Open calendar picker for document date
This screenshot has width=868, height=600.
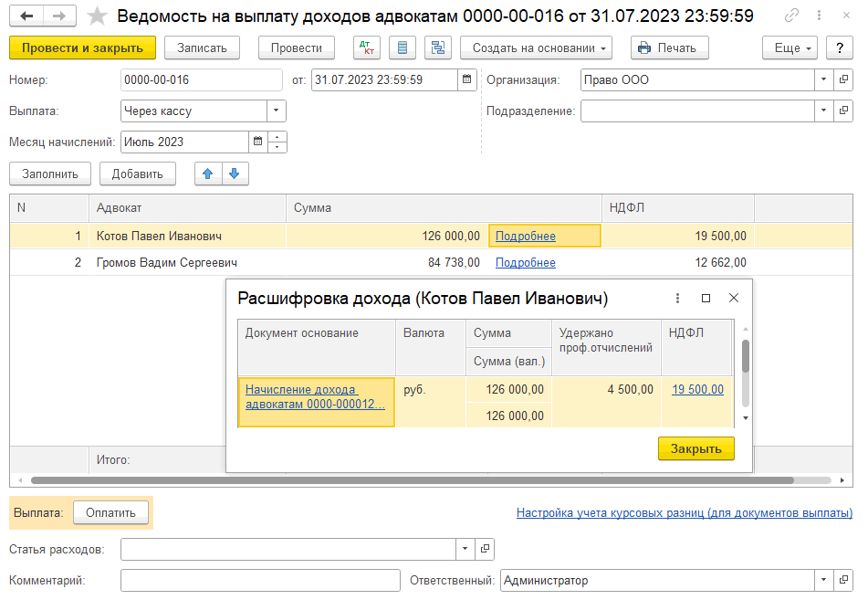(x=467, y=80)
